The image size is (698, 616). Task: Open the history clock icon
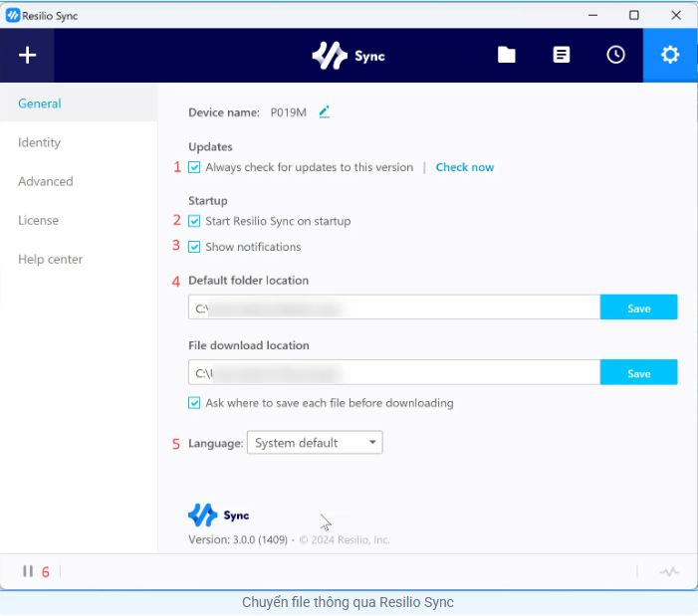point(615,55)
